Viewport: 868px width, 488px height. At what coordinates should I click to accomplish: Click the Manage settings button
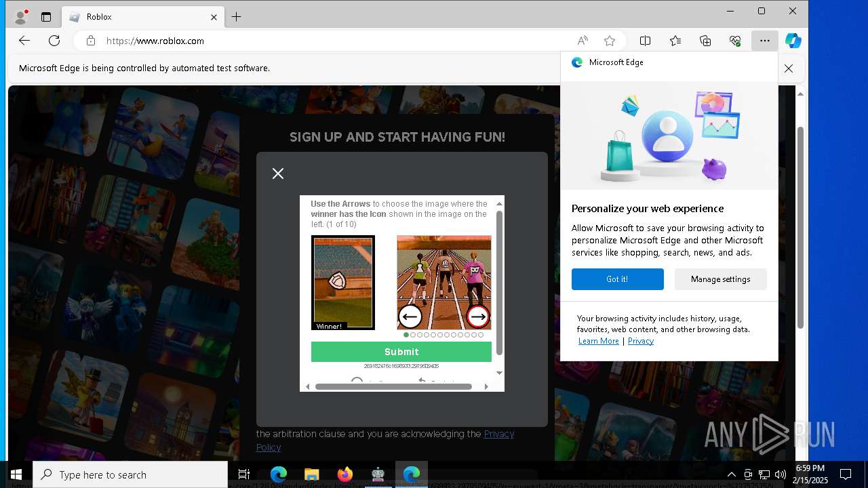tap(720, 279)
